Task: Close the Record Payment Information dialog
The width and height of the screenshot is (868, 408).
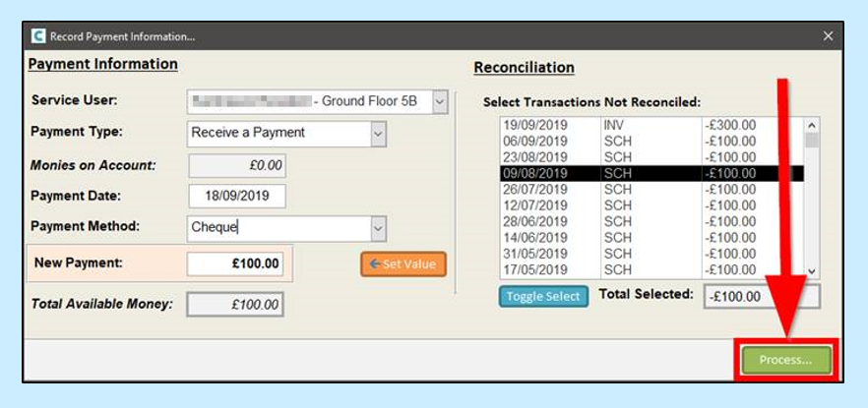Action: tap(828, 36)
